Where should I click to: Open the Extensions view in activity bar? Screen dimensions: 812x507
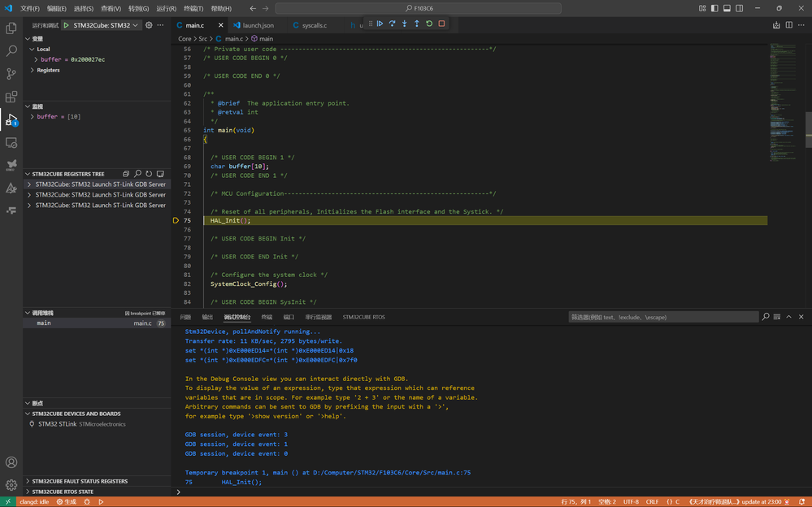(11, 97)
